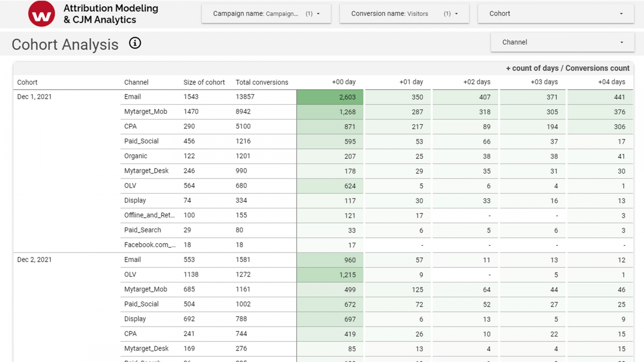The height and width of the screenshot is (362, 644).
Task: Select the +00 day column header
Action: tap(343, 82)
